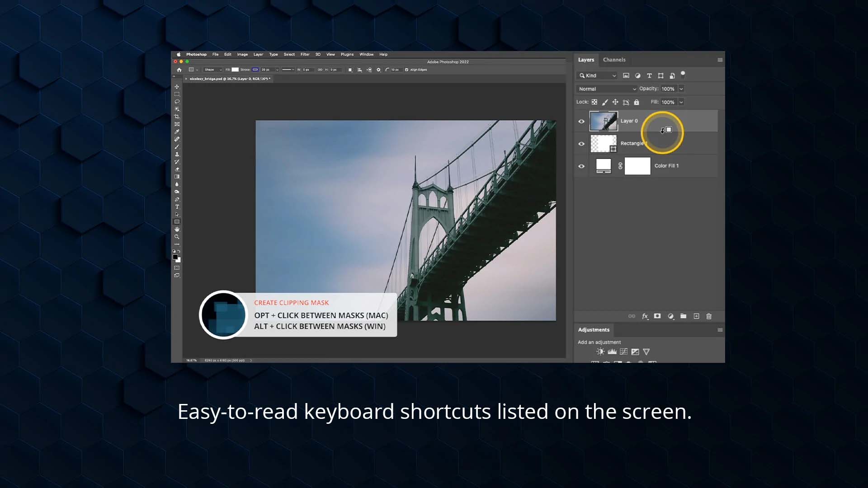Select the Gradient tool

coord(177,177)
